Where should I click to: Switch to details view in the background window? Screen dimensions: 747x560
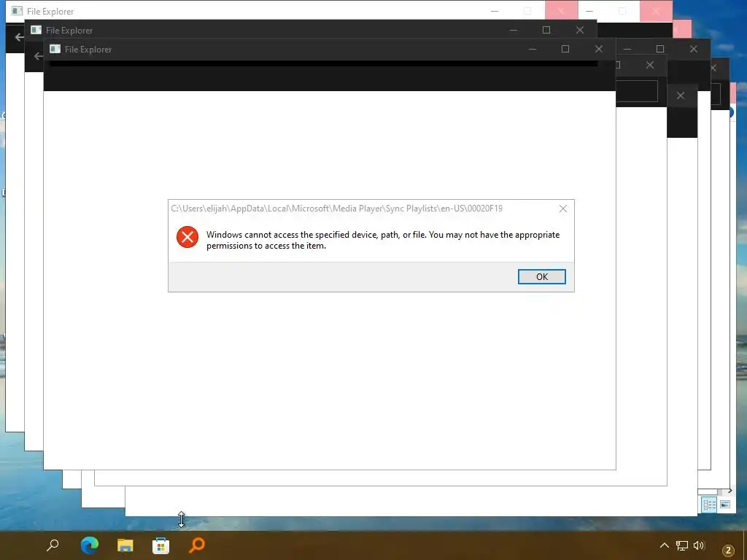709,505
